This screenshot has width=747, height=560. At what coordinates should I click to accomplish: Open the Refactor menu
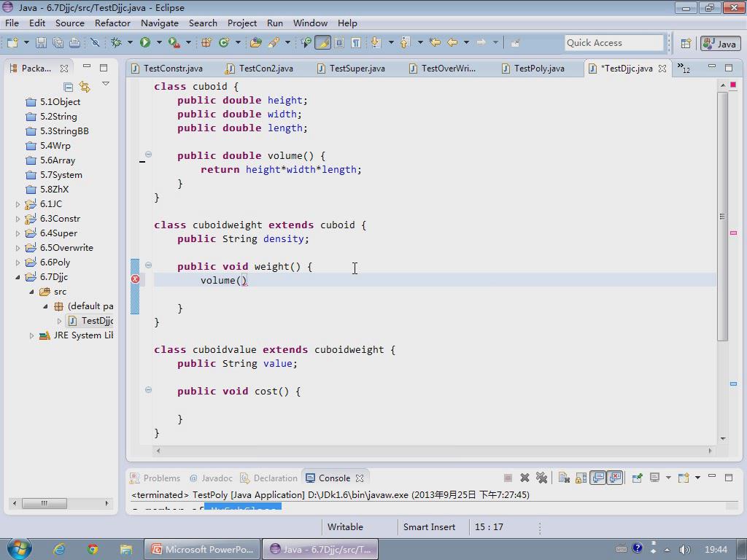[x=112, y=23]
